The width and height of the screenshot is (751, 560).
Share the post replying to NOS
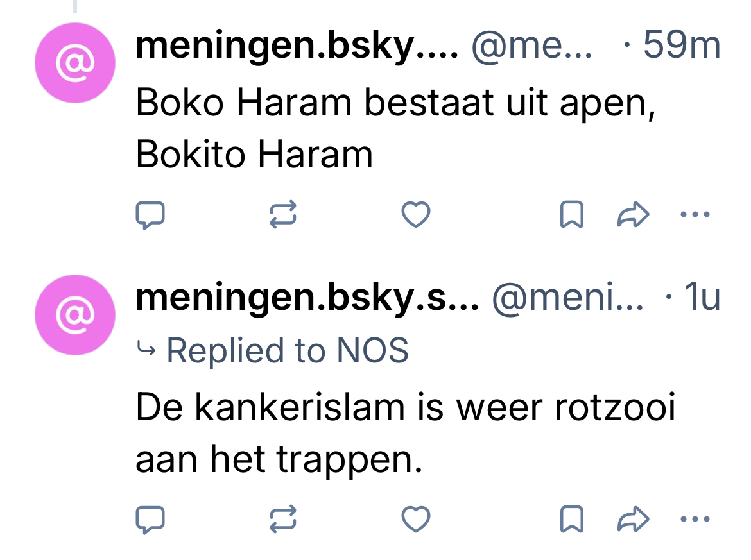point(634,519)
